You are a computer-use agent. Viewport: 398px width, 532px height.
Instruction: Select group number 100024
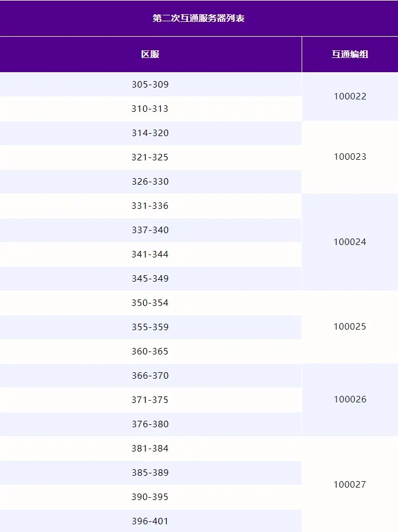tap(350, 242)
